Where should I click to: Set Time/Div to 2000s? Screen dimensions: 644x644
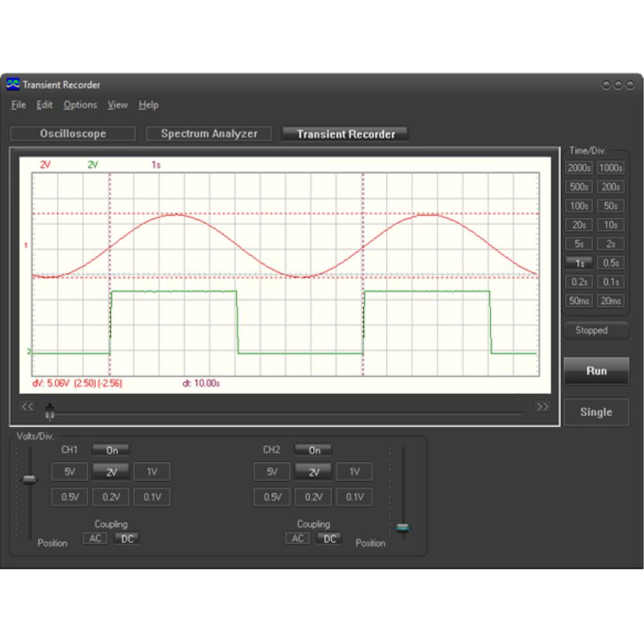579,168
